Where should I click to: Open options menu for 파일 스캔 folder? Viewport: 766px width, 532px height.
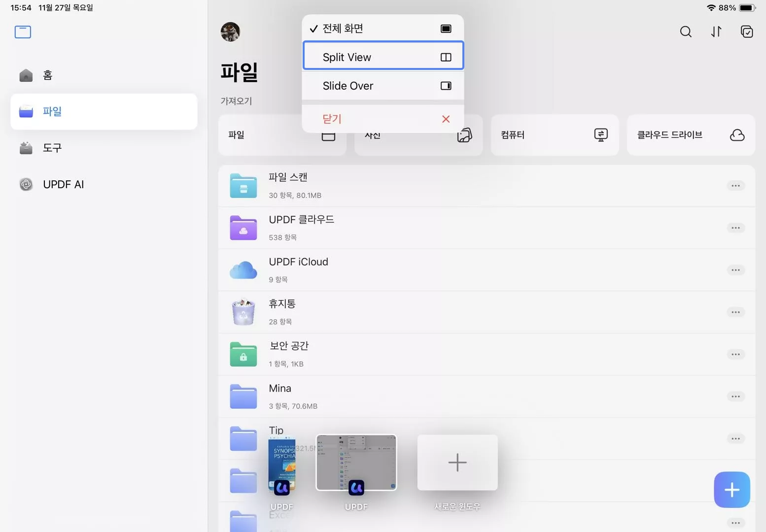click(x=735, y=186)
